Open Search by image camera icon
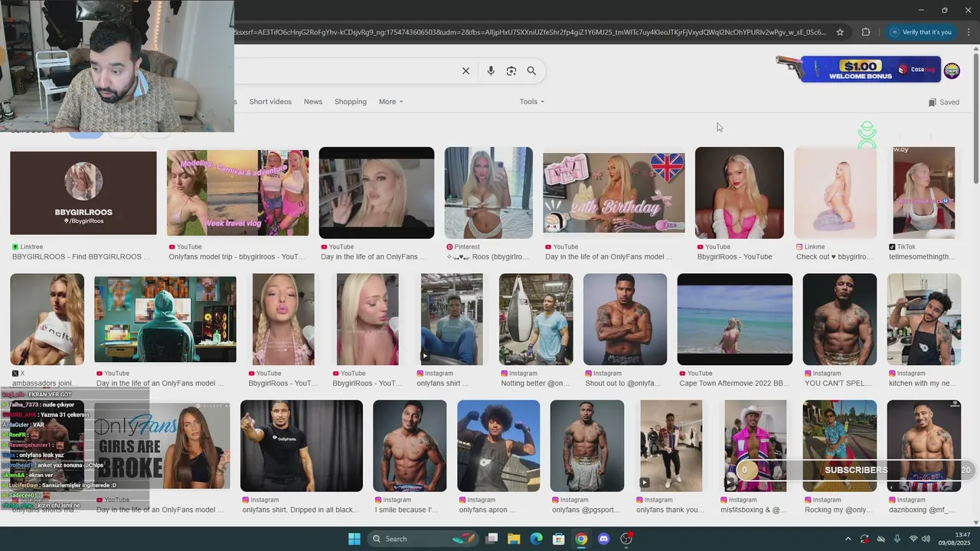This screenshot has height=551, width=980. point(511,70)
